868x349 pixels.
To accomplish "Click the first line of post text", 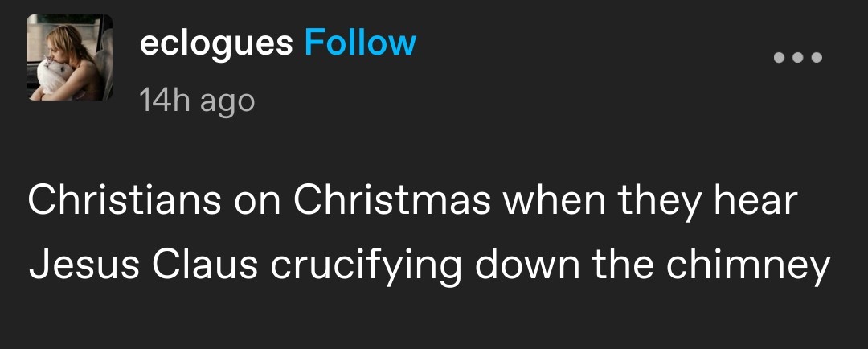I will [x=412, y=201].
